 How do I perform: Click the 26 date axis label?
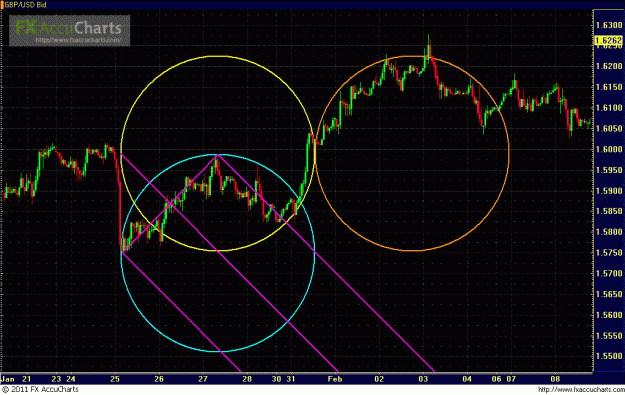pyautogui.click(x=159, y=379)
